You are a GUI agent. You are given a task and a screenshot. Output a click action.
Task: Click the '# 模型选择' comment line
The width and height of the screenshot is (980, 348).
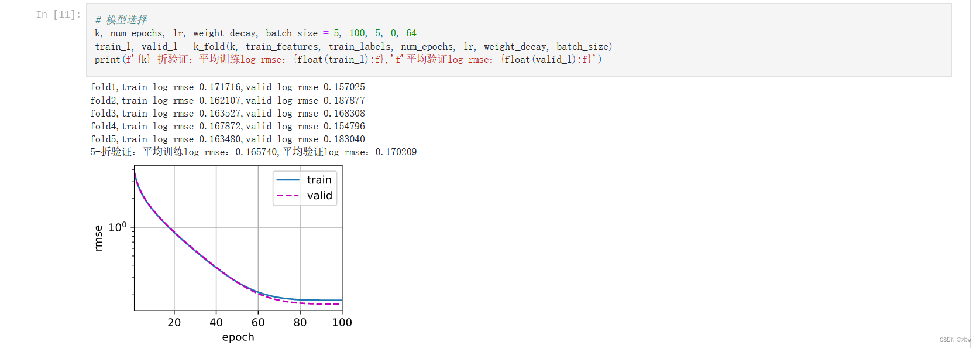(x=121, y=20)
